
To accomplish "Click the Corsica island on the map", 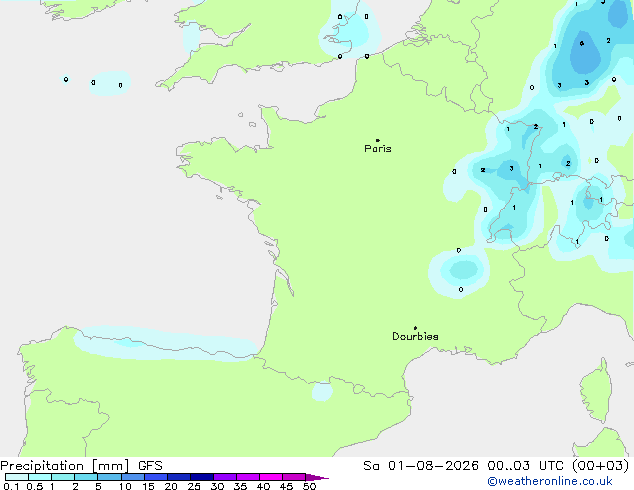I will pos(596,391).
